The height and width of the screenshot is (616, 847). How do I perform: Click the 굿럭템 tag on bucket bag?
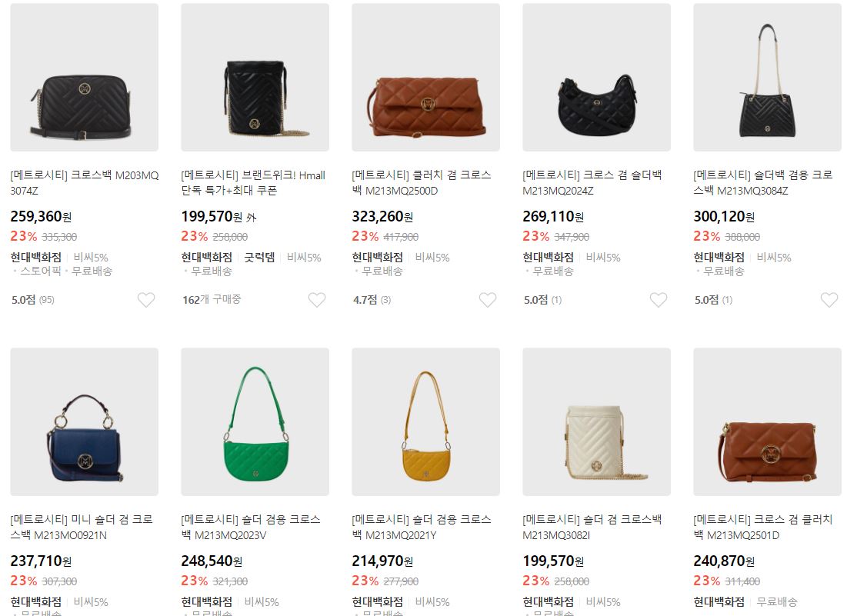[259, 258]
